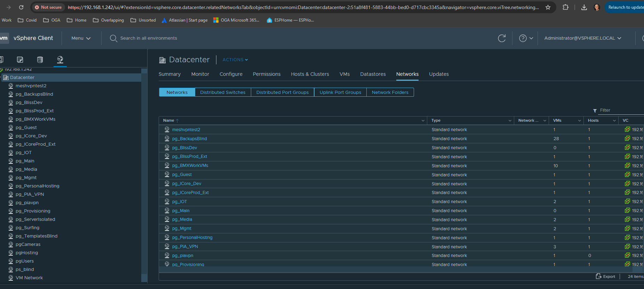644x289 pixels.
Task: Go to the Configure tab
Action: tap(231, 74)
